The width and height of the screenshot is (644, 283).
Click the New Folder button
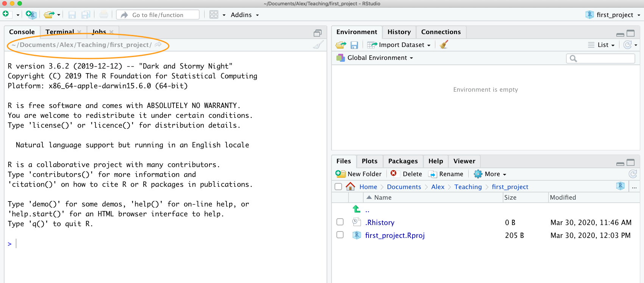358,174
